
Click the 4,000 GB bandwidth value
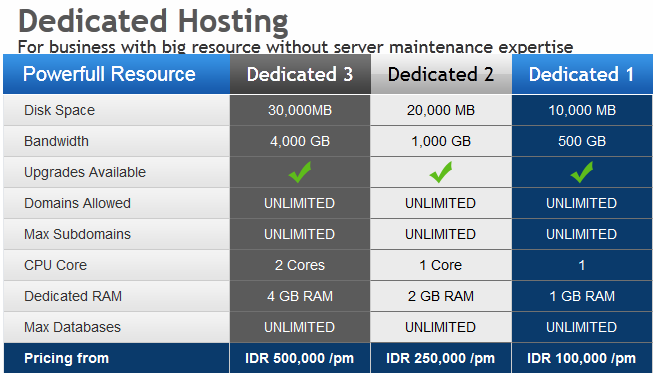[x=300, y=141]
